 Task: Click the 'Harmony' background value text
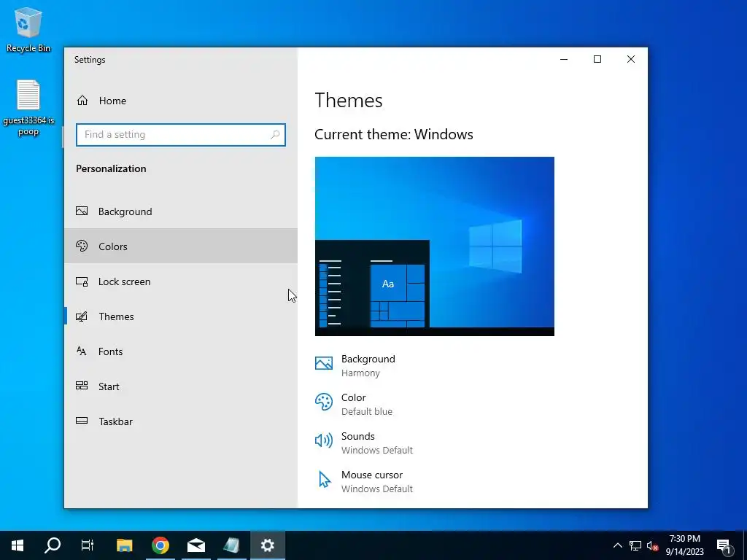pyautogui.click(x=360, y=373)
